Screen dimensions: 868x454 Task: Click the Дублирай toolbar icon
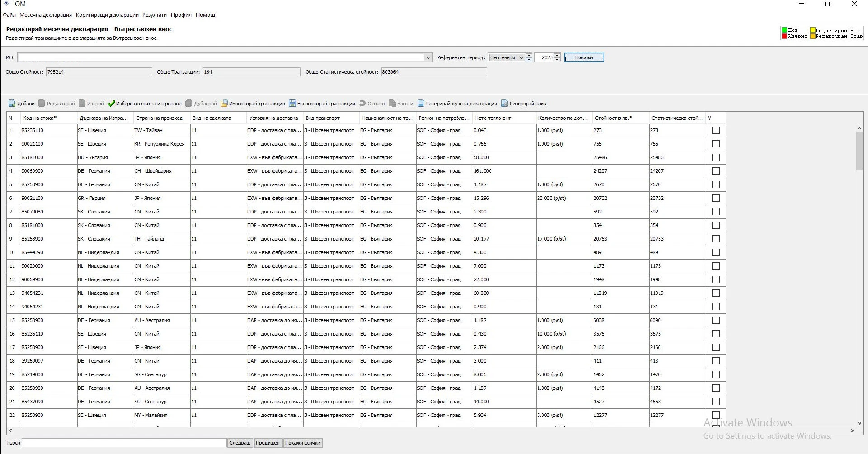click(x=189, y=104)
